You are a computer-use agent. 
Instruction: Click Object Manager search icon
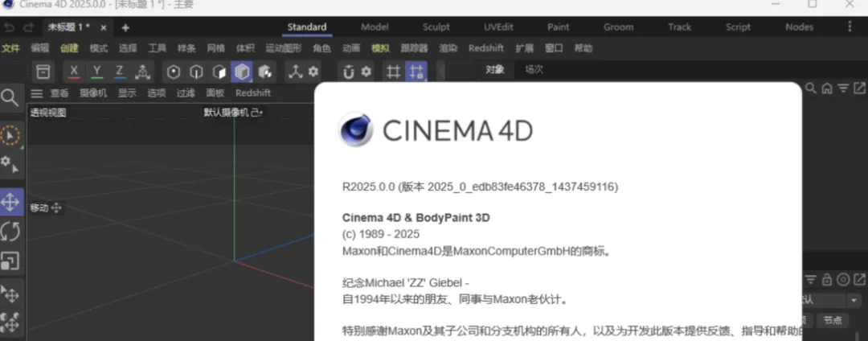[x=810, y=88]
